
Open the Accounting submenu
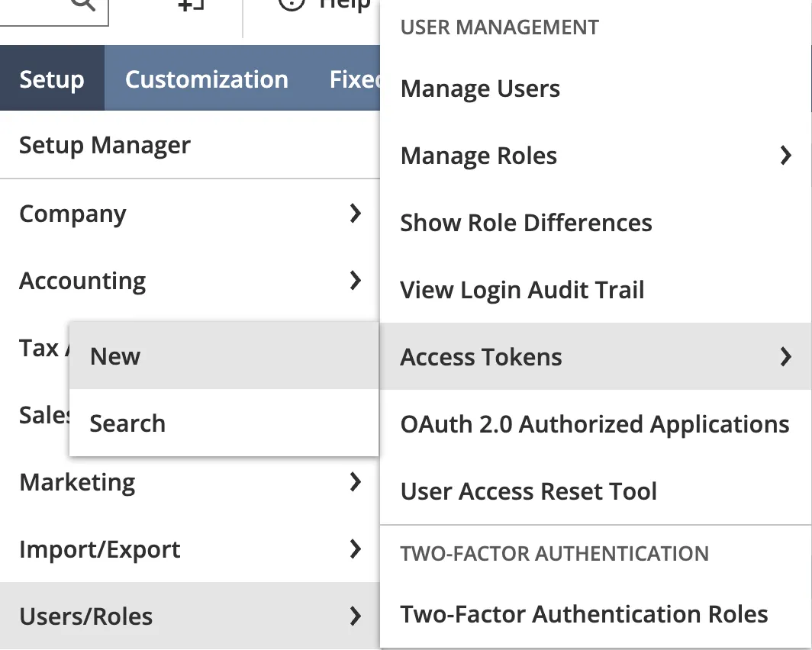[x=189, y=281]
